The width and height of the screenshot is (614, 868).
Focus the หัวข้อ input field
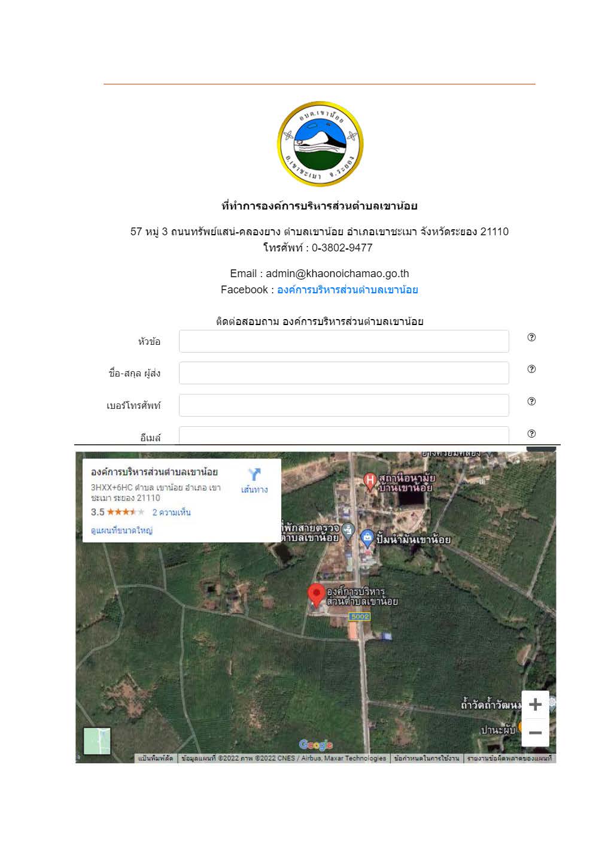point(344,341)
